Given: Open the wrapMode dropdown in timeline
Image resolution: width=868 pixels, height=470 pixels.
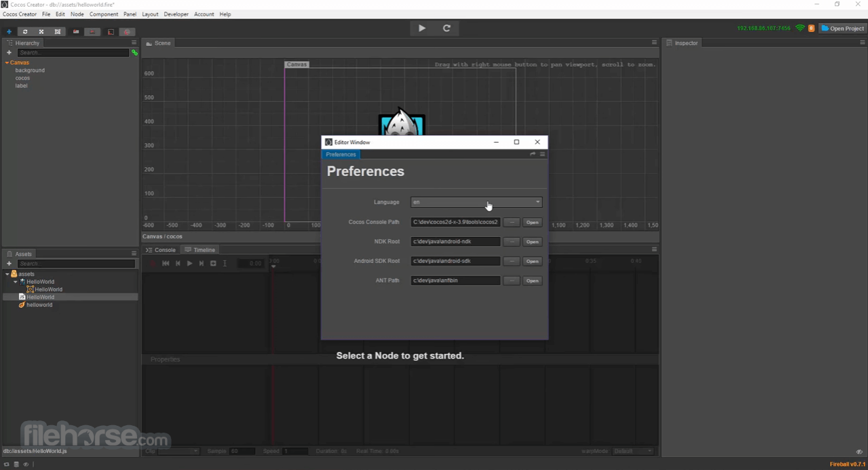Looking at the screenshot, I should click(x=633, y=451).
